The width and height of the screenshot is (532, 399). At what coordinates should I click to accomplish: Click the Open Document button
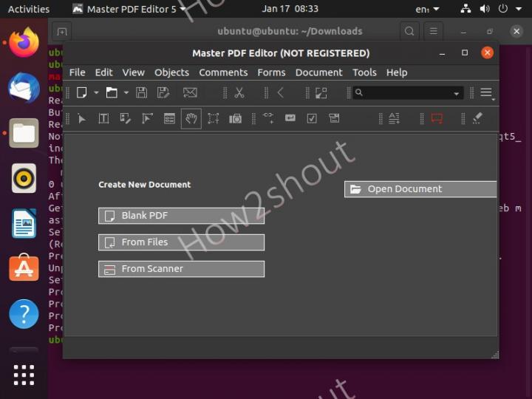click(420, 189)
